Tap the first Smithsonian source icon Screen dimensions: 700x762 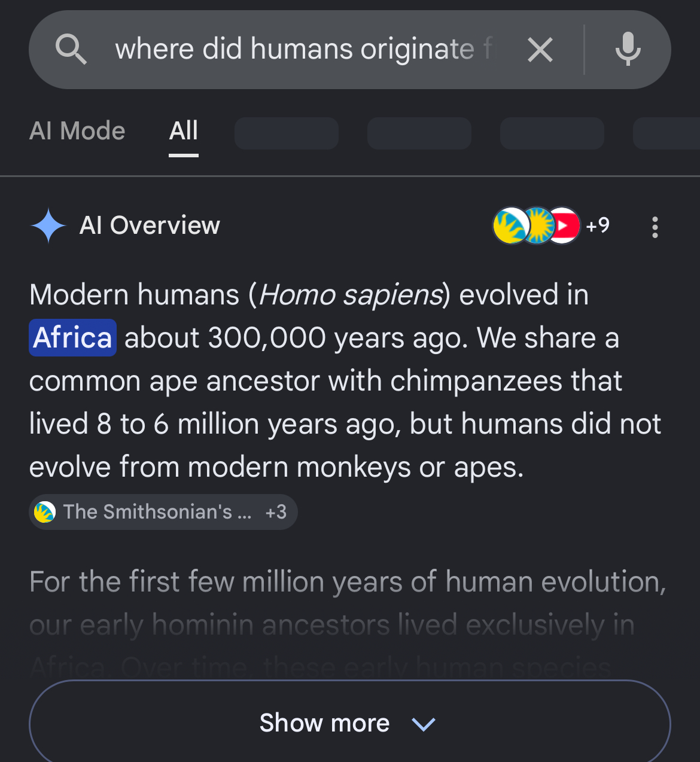tap(509, 226)
